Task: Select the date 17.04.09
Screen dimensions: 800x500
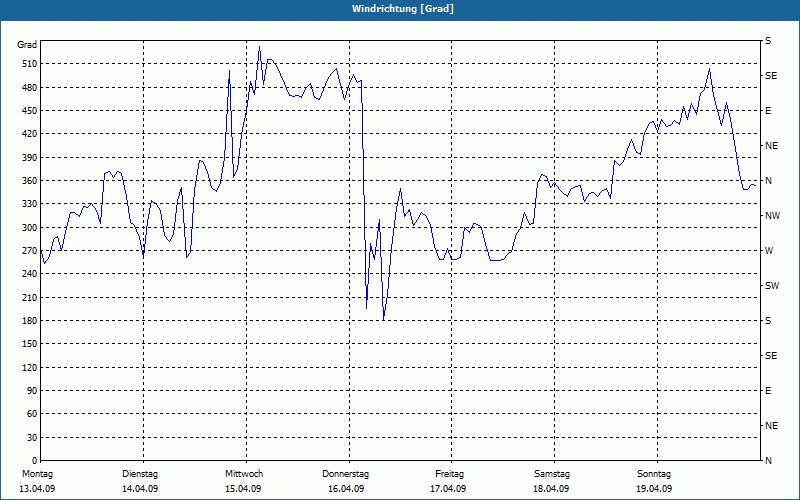Action: (x=448, y=489)
